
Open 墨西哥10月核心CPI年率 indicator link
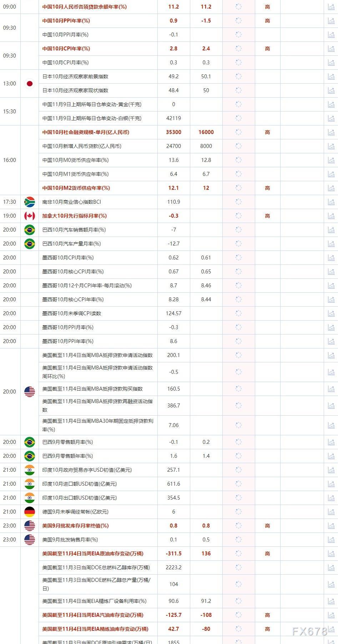73,299
